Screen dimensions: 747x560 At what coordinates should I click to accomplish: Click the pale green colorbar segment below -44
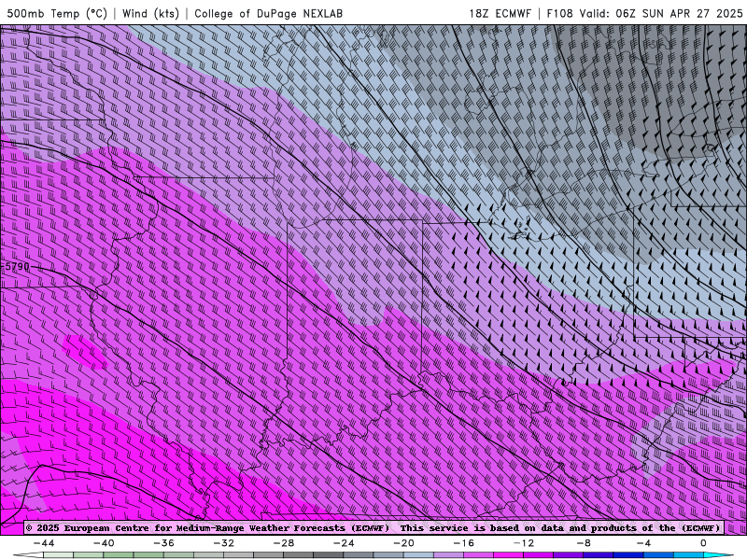tap(58, 555)
